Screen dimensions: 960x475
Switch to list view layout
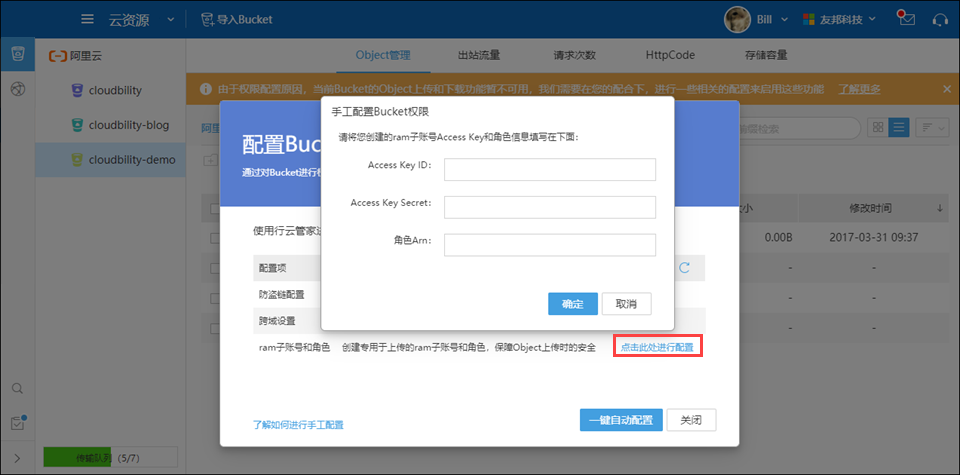coord(898,127)
